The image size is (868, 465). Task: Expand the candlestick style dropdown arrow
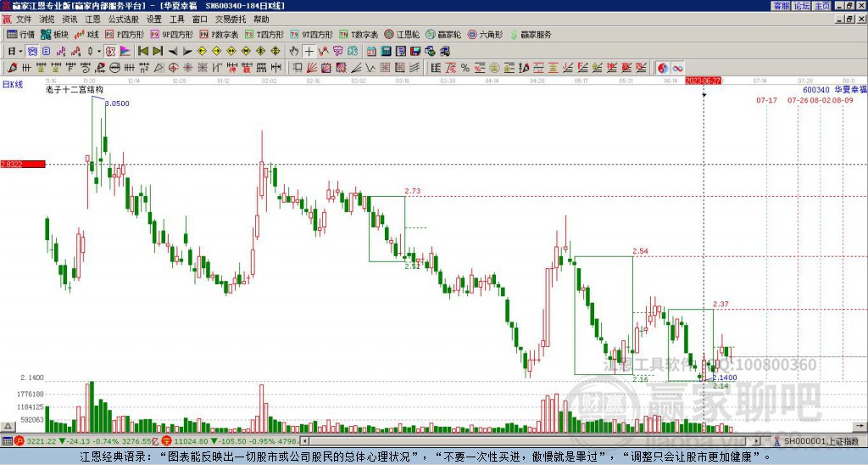[99, 52]
